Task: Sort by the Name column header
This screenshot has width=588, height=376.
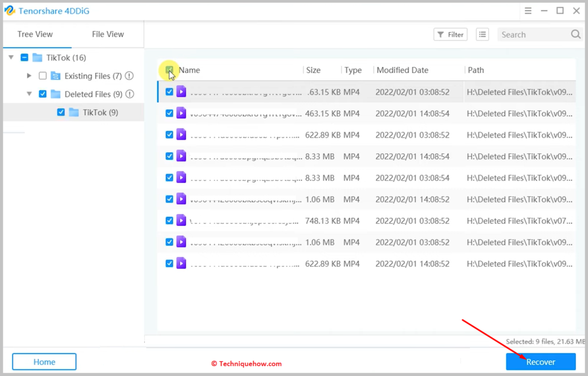Action: coord(189,70)
